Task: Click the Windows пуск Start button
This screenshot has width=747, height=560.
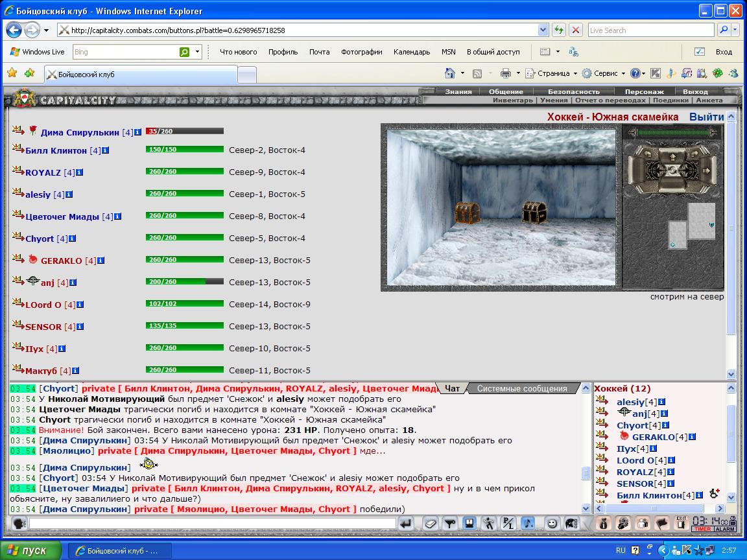Action: click(31, 550)
